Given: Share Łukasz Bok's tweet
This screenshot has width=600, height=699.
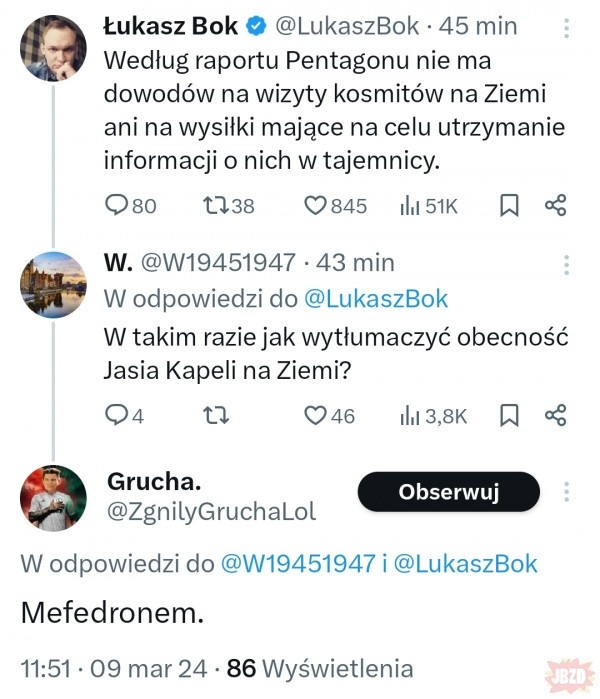Looking at the screenshot, I should tap(555, 206).
